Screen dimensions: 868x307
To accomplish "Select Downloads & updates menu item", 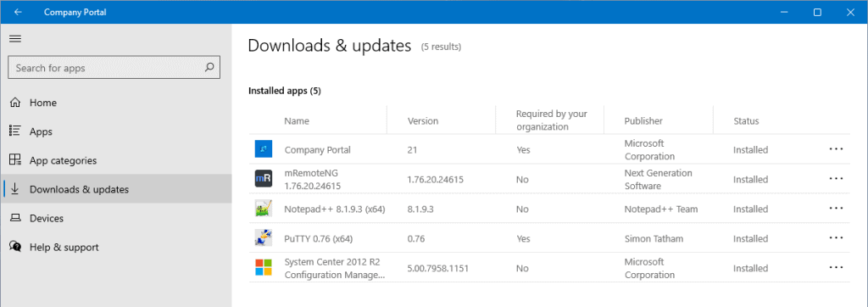I will click(115, 189).
